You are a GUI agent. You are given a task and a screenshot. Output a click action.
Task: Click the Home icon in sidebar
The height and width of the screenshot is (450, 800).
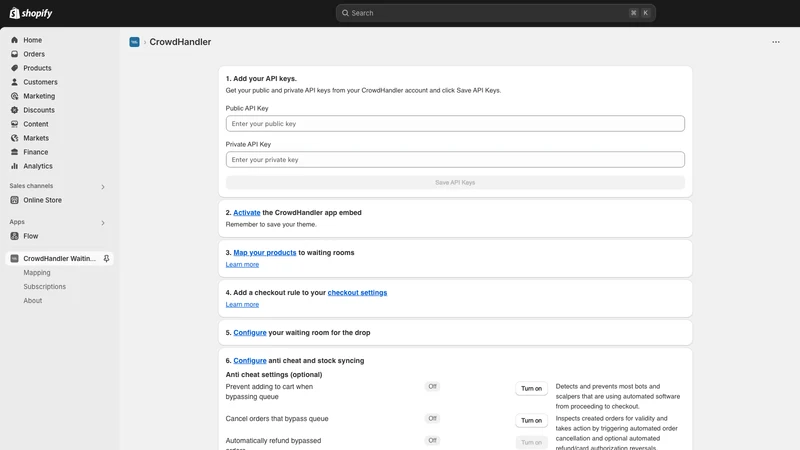[14, 40]
